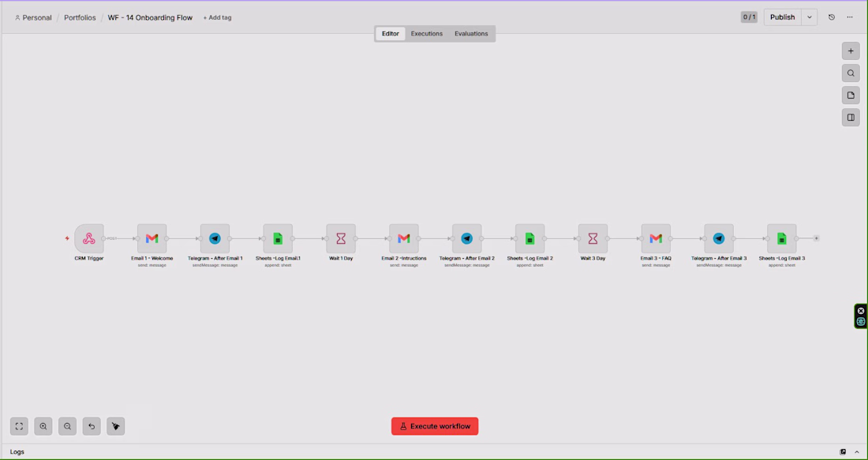Select the Sheets - Log Email 2 node
The width and height of the screenshot is (868, 460).
[x=529, y=238]
